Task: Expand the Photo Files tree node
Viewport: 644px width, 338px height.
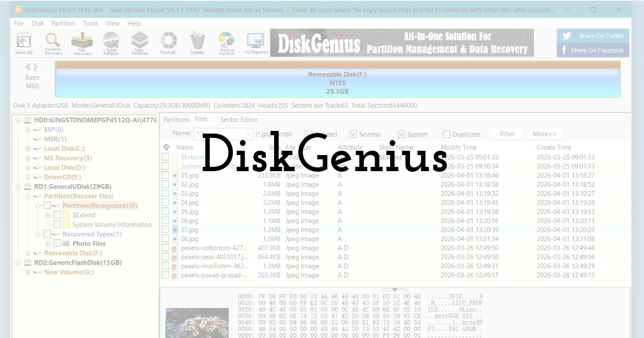Action: click(x=47, y=243)
